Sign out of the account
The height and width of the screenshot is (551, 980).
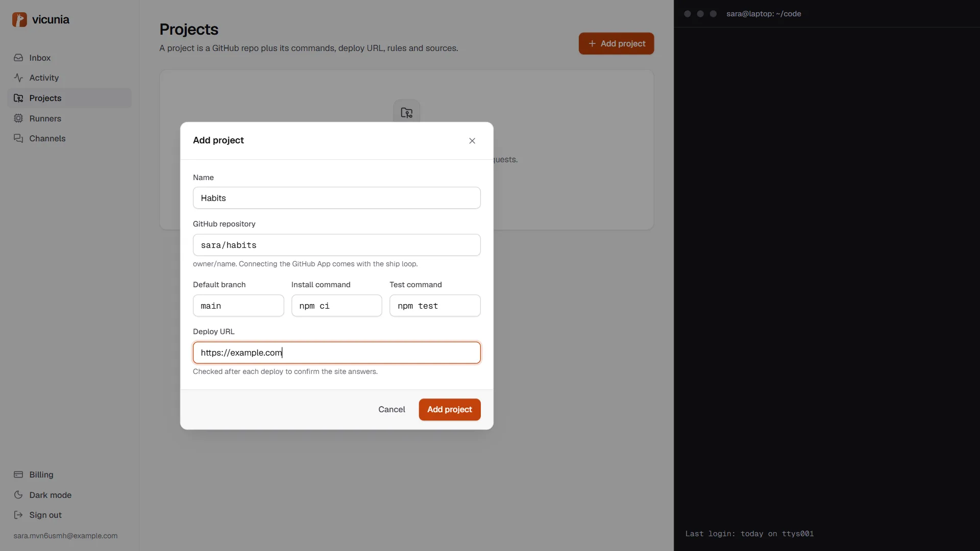pos(69,515)
